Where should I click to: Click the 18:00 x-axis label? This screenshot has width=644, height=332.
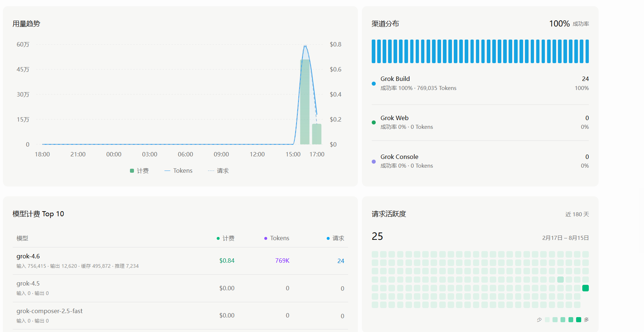[42, 154]
